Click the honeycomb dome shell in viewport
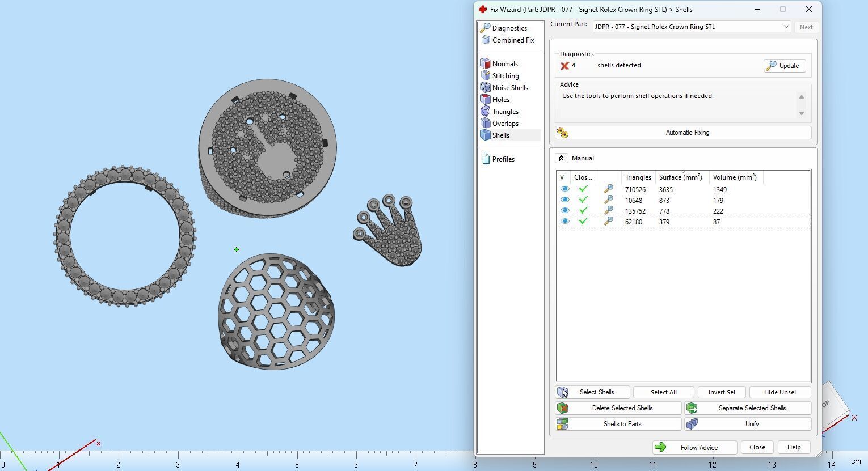 tap(276, 311)
